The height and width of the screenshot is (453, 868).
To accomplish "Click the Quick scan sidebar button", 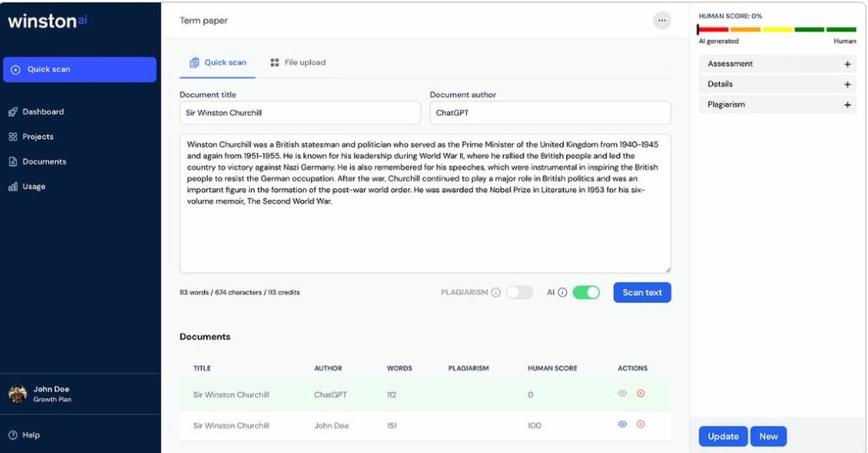I will [x=80, y=69].
